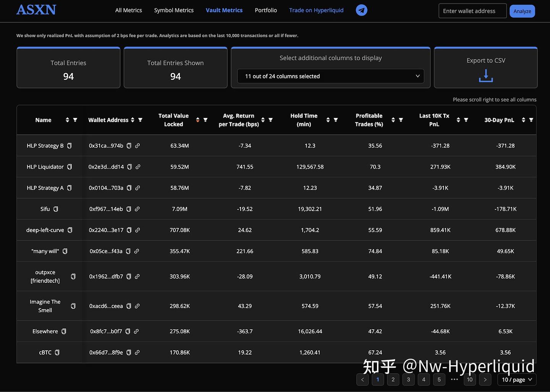
Task: Change the 10 / page size dropdown
Action: coord(517,379)
